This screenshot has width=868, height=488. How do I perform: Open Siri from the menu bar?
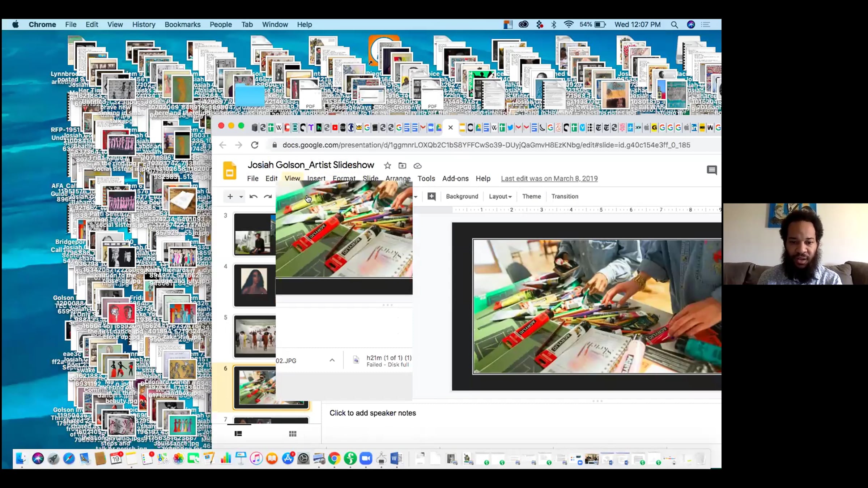(691, 25)
